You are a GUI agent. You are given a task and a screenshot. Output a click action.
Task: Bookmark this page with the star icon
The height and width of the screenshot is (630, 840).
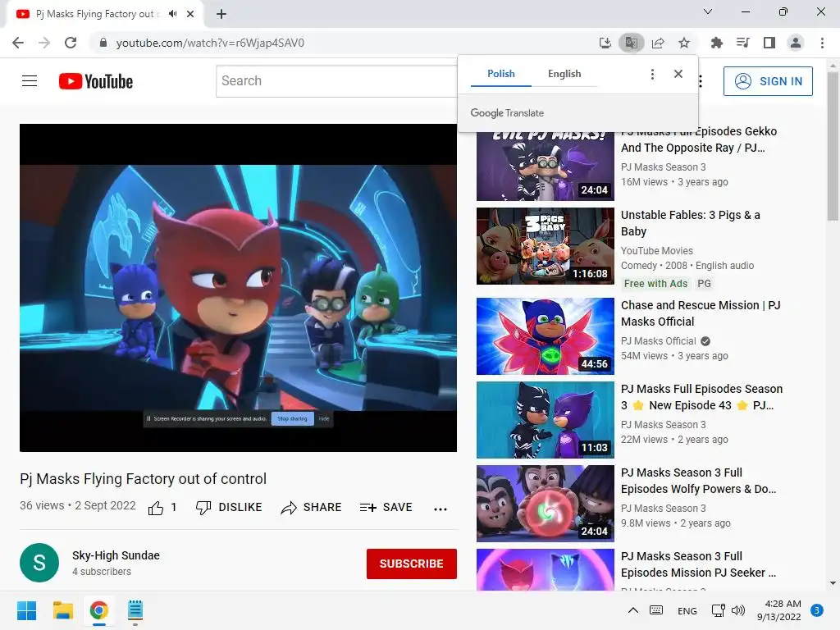[684, 43]
